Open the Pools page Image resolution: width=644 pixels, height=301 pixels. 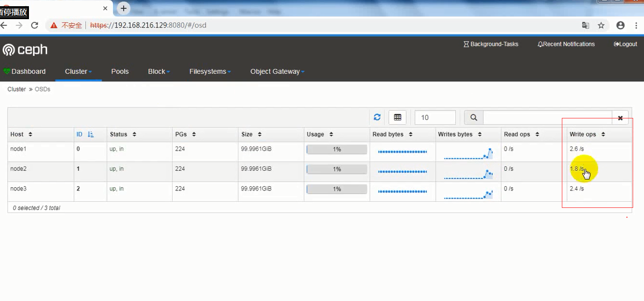point(120,71)
